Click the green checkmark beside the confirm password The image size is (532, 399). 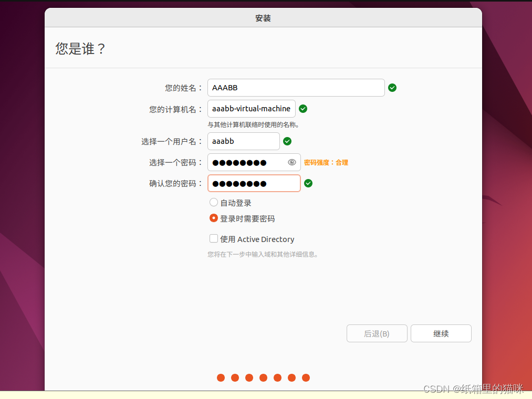pyautogui.click(x=308, y=183)
